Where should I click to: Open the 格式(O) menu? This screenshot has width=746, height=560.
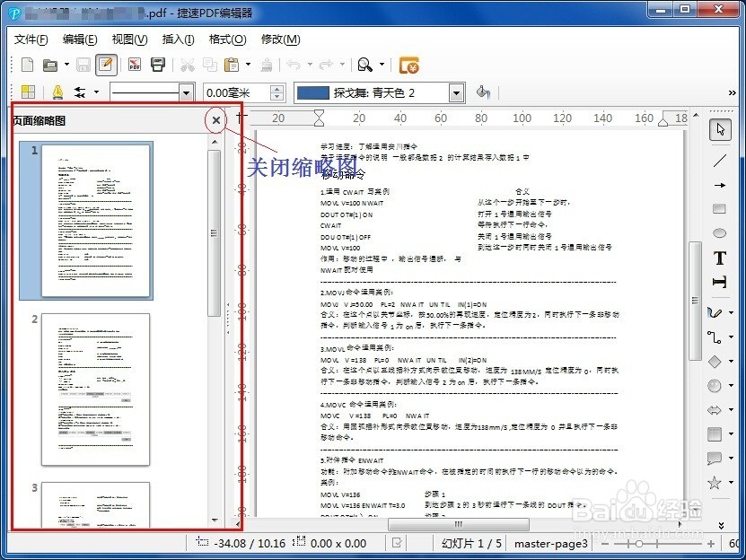coord(227,39)
